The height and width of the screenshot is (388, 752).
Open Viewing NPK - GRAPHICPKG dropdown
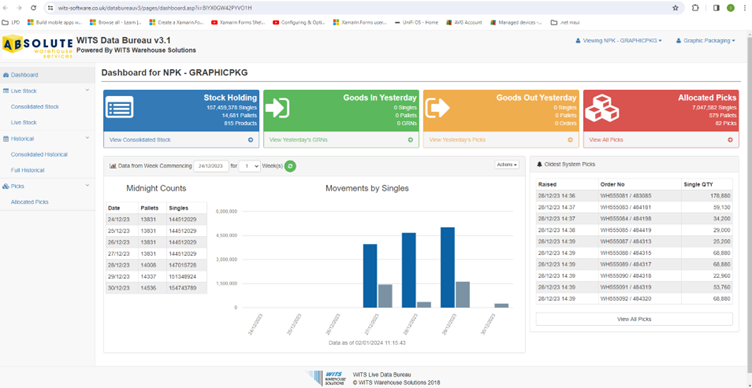pos(619,41)
